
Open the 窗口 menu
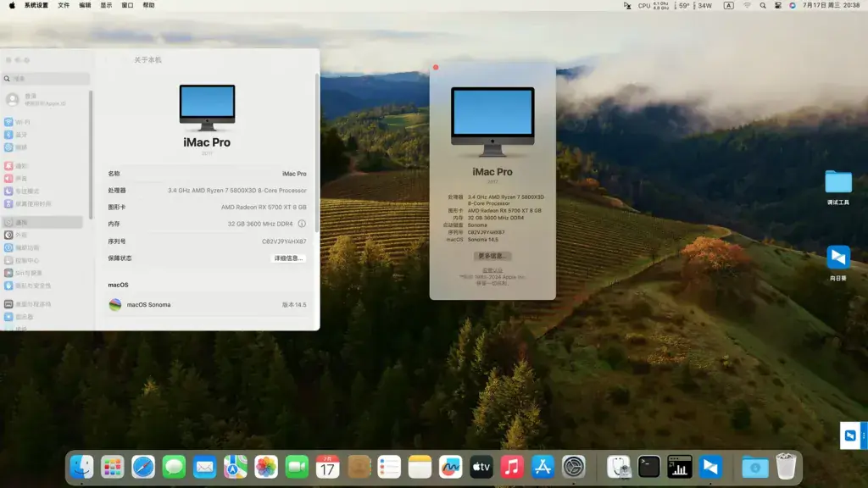click(127, 6)
